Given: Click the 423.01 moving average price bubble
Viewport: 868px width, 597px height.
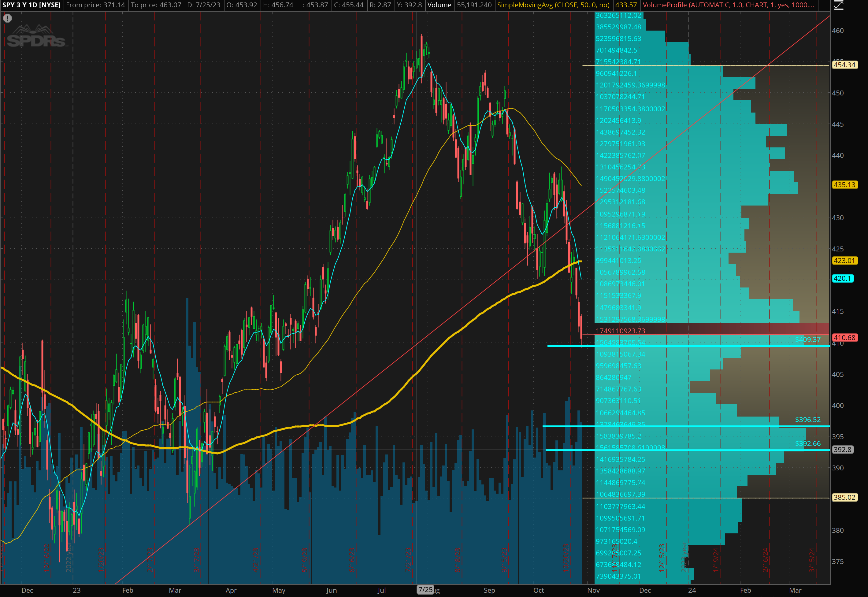Looking at the screenshot, I should click(844, 261).
